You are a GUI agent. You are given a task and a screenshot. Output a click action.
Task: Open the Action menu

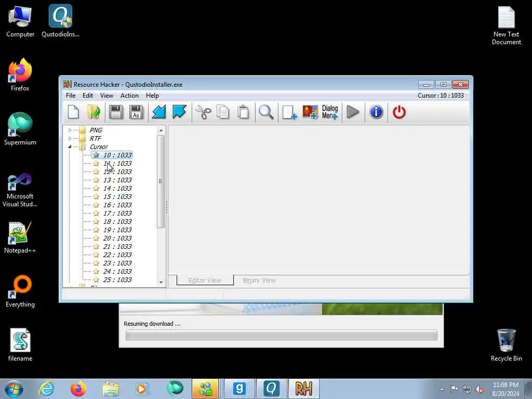(x=129, y=96)
